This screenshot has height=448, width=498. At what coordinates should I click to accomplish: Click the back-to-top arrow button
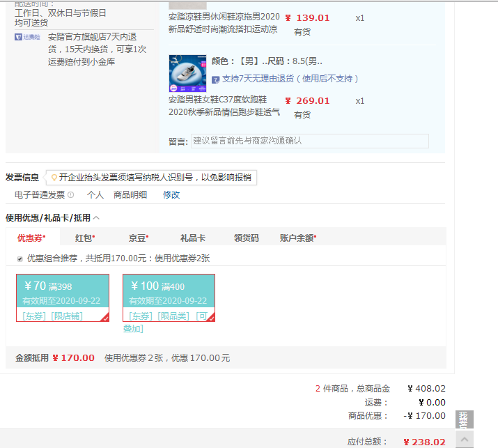point(465,439)
